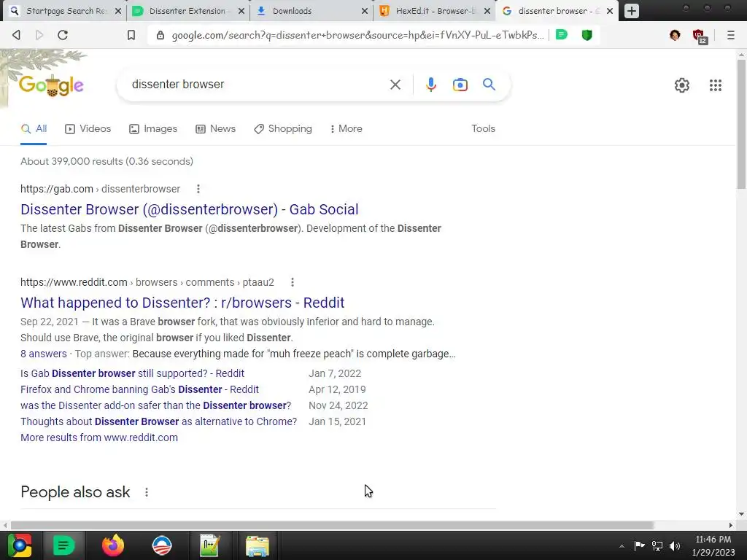Open the Google apps grid

tap(715, 85)
